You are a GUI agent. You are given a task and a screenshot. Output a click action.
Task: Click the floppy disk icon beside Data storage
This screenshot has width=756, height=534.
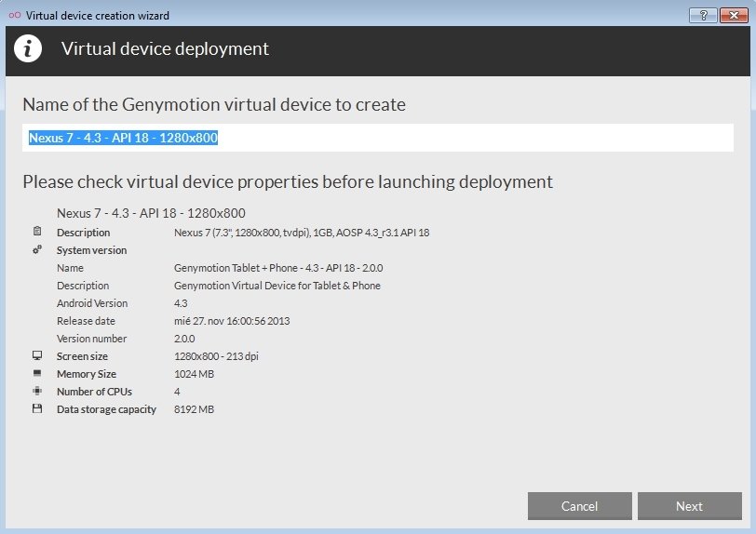pyautogui.click(x=37, y=408)
